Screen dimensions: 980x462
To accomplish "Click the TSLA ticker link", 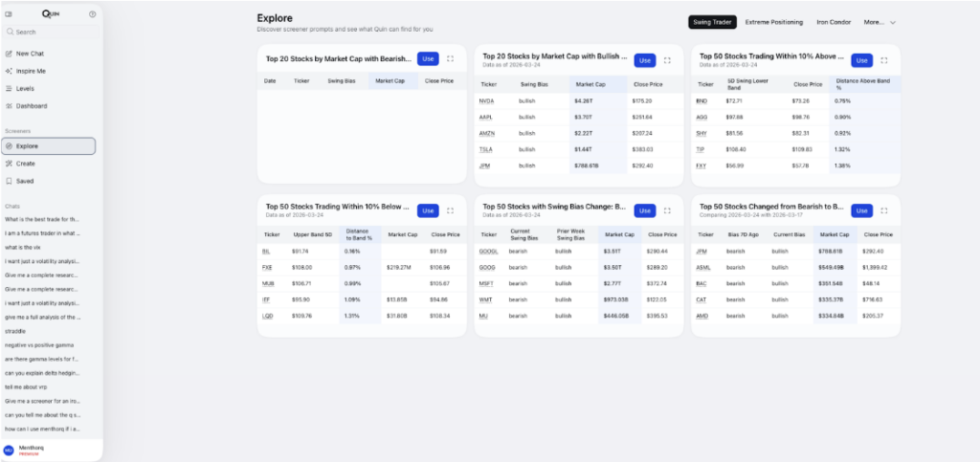I will pyautogui.click(x=485, y=150).
